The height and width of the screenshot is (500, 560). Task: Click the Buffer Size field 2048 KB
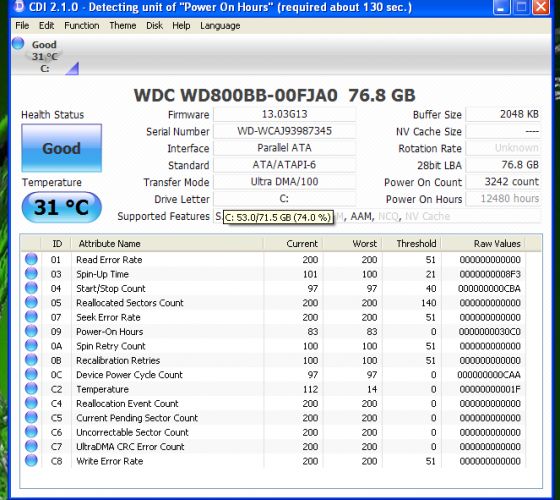(504, 114)
